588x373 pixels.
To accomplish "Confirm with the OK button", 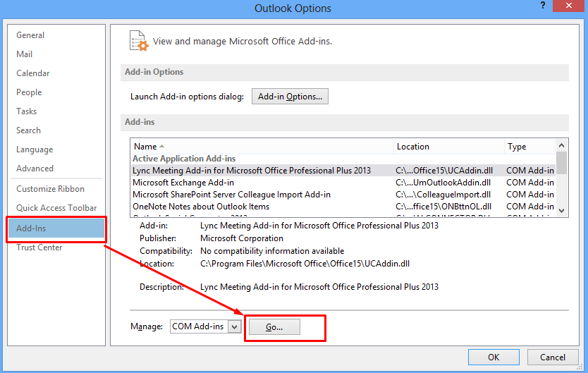I will [494, 357].
